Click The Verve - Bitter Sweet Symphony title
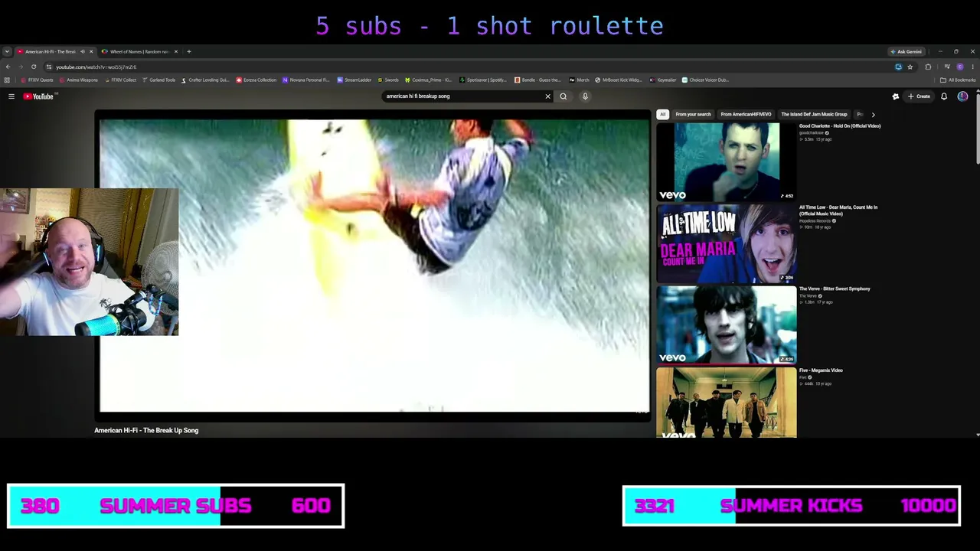980x551 pixels. (x=835, y=289)
